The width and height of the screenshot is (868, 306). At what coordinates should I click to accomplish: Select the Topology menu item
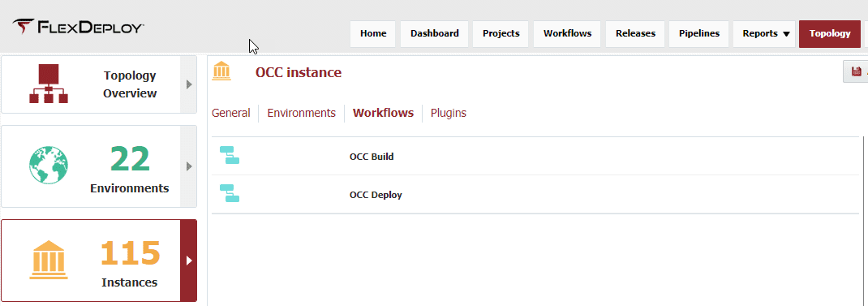click(830, 34)
